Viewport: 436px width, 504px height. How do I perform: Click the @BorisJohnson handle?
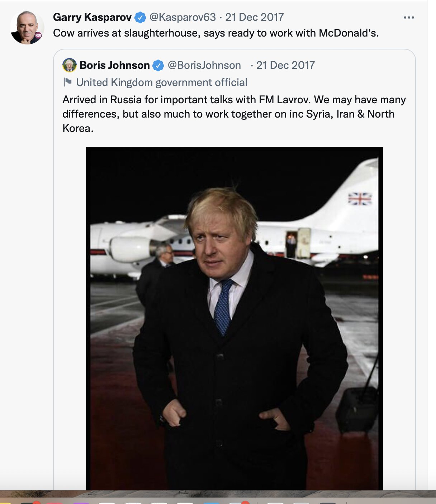point(204,65)
